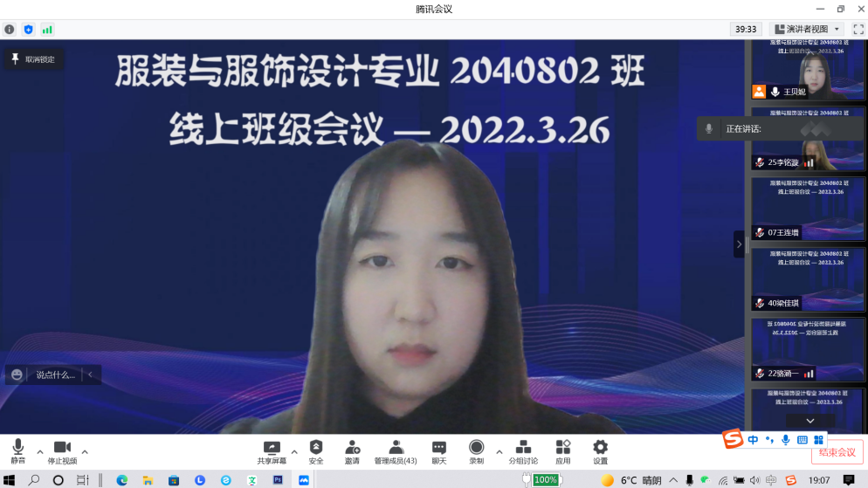Select 王贝妮 video thumbnail

(808, 69)
